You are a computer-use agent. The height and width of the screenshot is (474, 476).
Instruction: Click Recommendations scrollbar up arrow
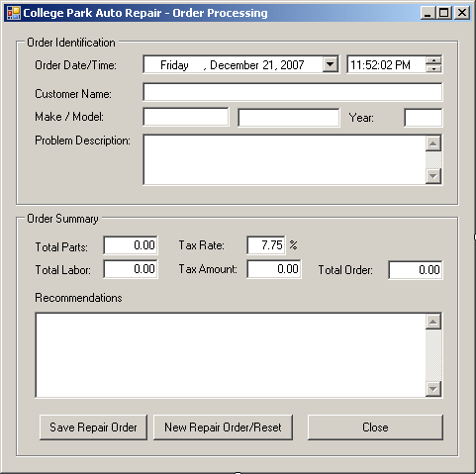433,322
